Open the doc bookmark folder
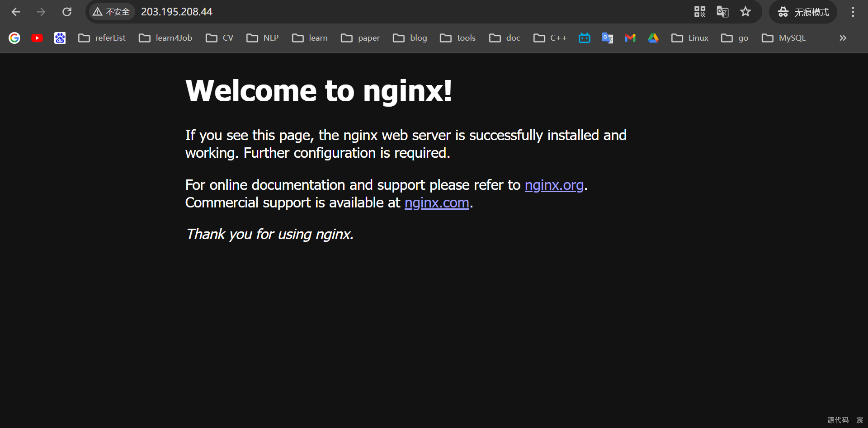This screenshot has height=428, width=868. pos(505,38)
